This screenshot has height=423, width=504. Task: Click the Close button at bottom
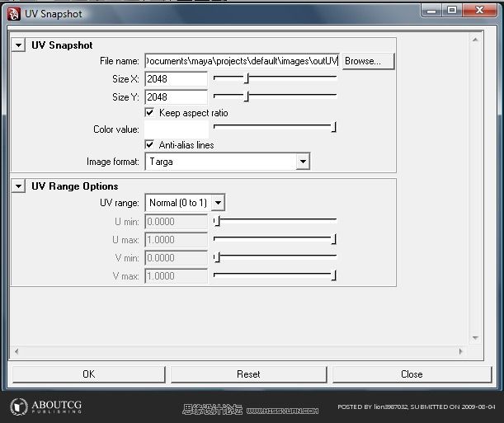(x=412, y=374)
